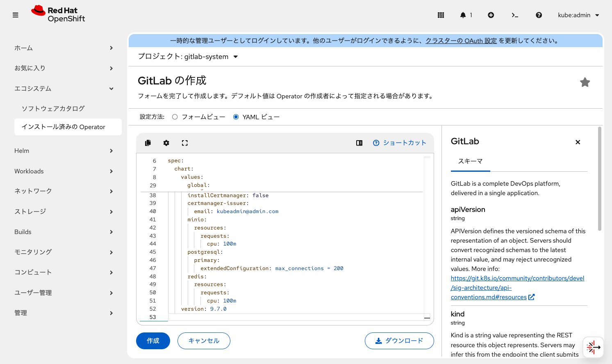Toggle the favorite star for GitLab creation
The height and width of the screenshot is (364, 612).
pyautogui.click(x=585, y=82)
